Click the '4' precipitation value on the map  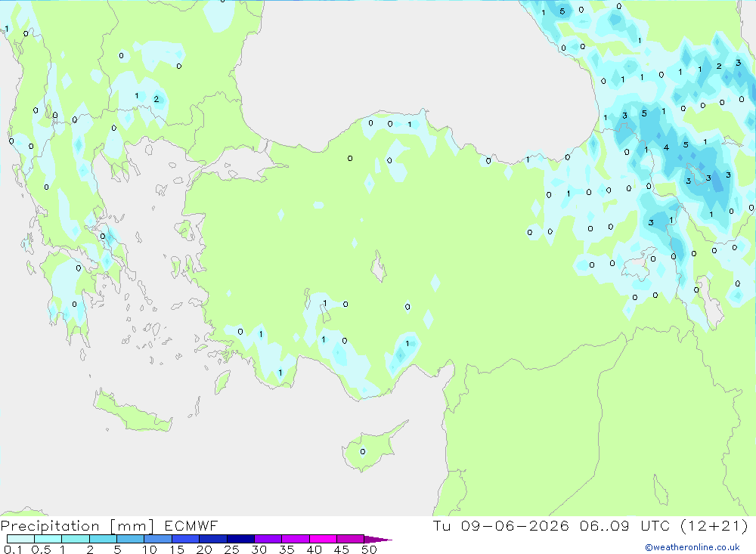666,147
